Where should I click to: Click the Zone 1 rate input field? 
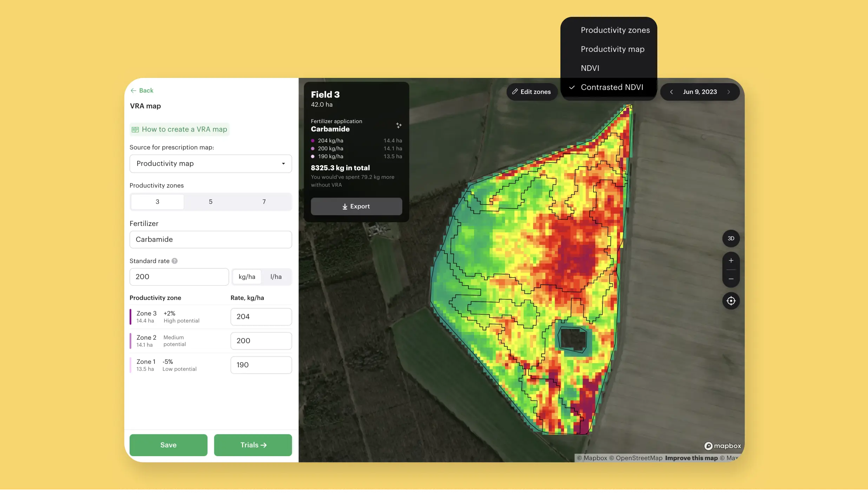point(261,365)
